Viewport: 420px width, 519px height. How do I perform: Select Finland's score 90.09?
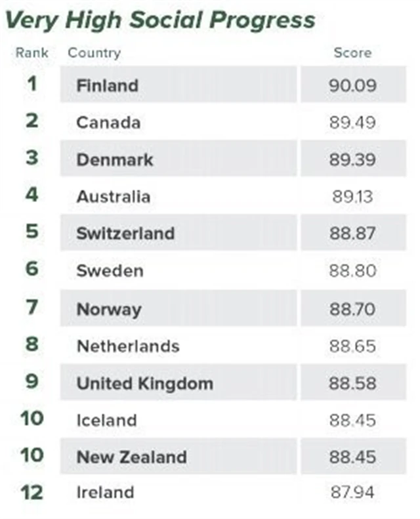coord(353,85)
